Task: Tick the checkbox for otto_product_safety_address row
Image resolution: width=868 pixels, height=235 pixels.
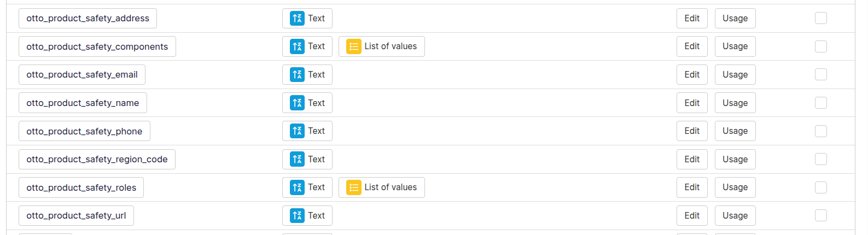Action: pos(820,18)
